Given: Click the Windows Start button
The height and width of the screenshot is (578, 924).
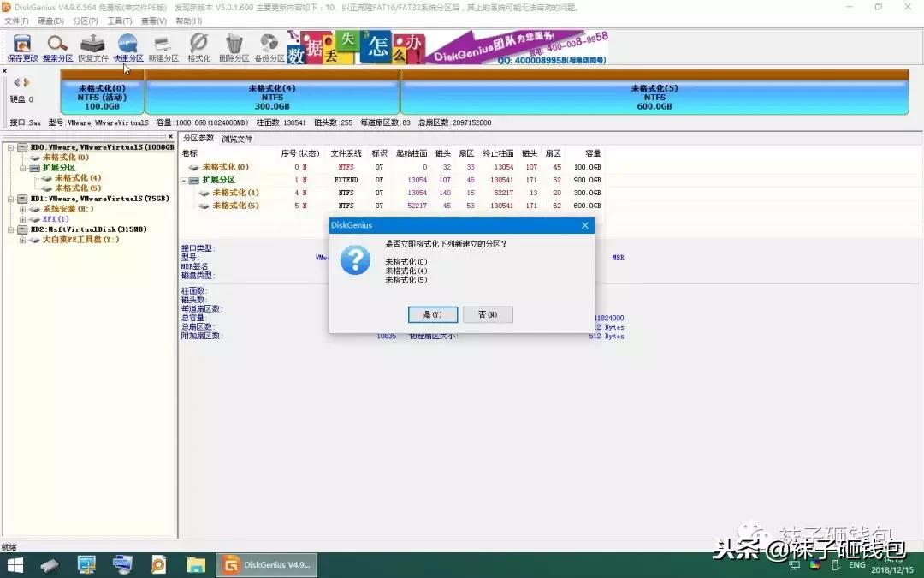Looking at the screenshot, I should [15, 564].
